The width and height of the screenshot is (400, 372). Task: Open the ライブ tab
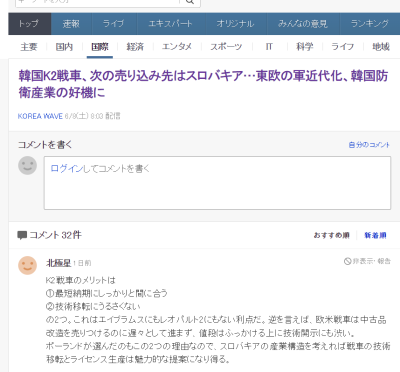click(x=114, y=24)
